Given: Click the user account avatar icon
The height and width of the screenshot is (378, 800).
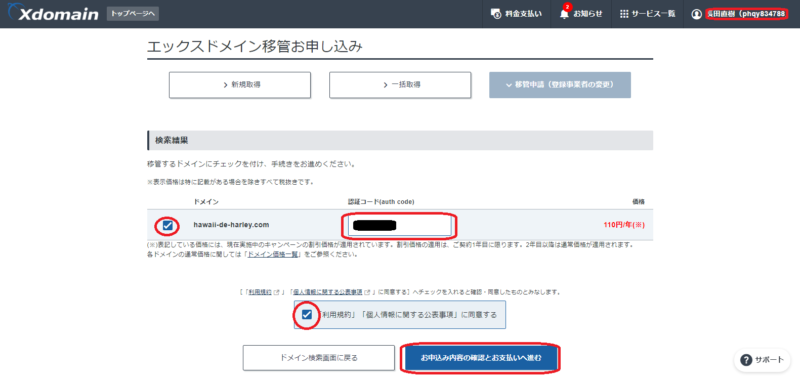Looking at the screenshot, I should click(x=696, y=14).
